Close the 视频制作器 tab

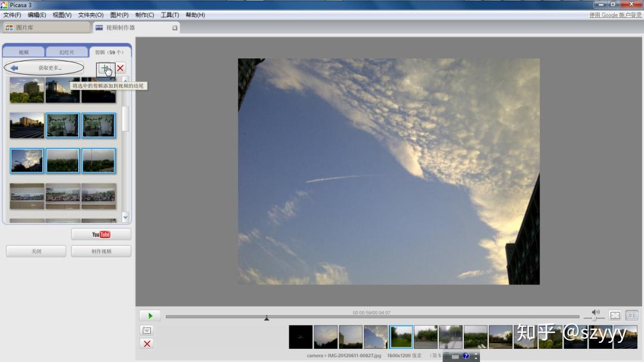[175, 28]
